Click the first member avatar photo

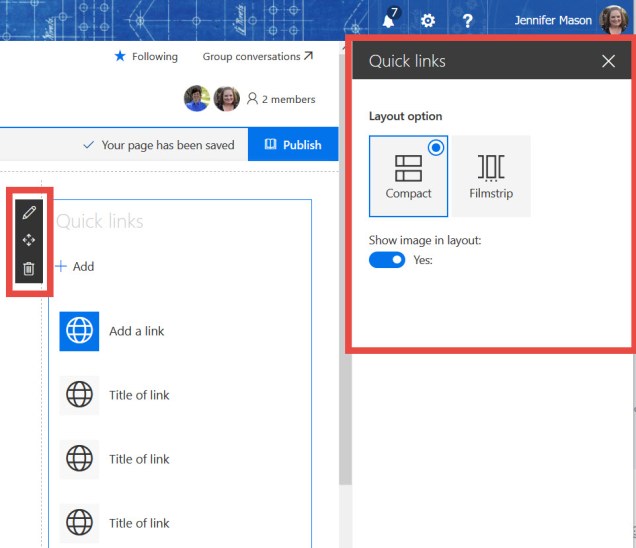point(197,98)
